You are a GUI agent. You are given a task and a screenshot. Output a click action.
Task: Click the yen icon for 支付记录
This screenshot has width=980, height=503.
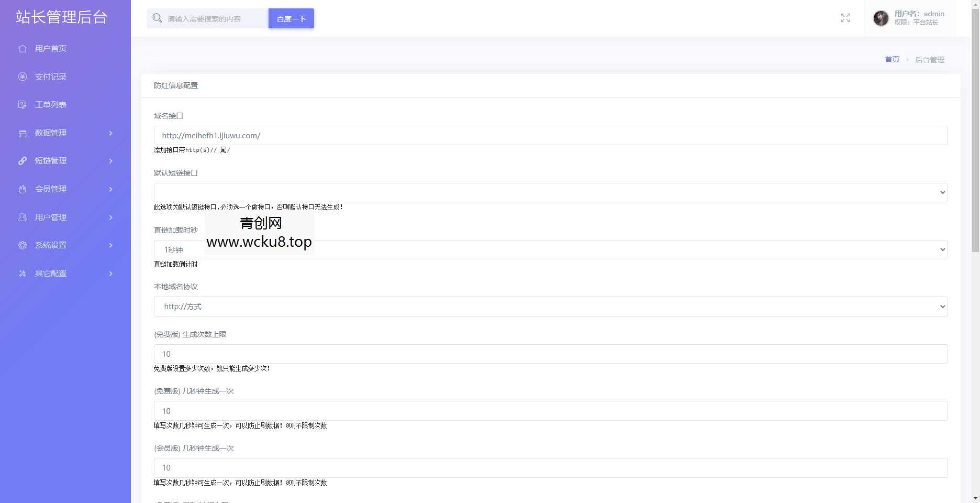23,76
